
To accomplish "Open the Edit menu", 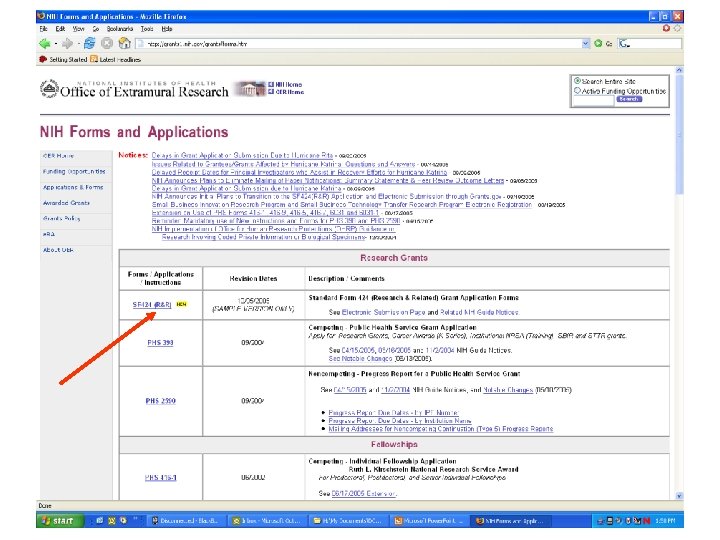I will tap(60, 28).
